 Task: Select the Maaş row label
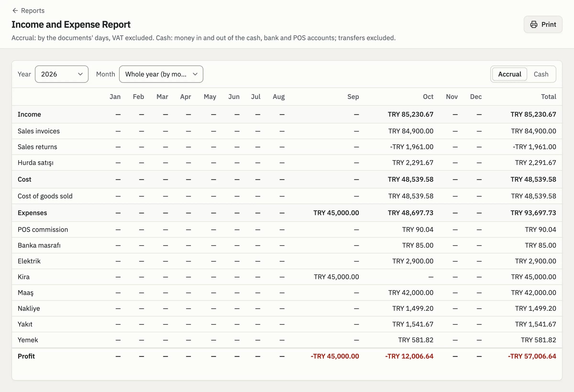click(25, 293)
